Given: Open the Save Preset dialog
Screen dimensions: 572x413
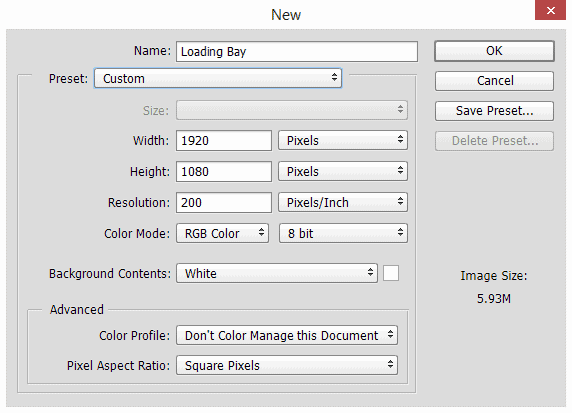Looking at the screenshot, I should tap(494, 111).
